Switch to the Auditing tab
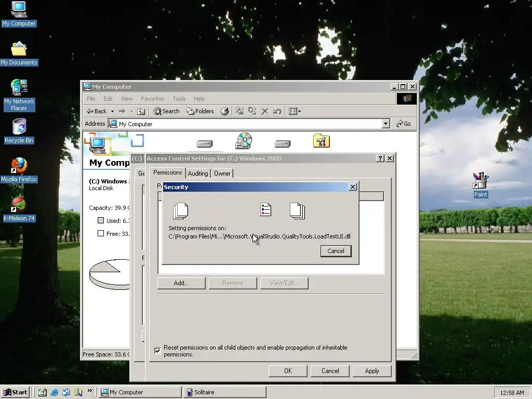This screenshot has height=399, width=532. coord(198,174)
